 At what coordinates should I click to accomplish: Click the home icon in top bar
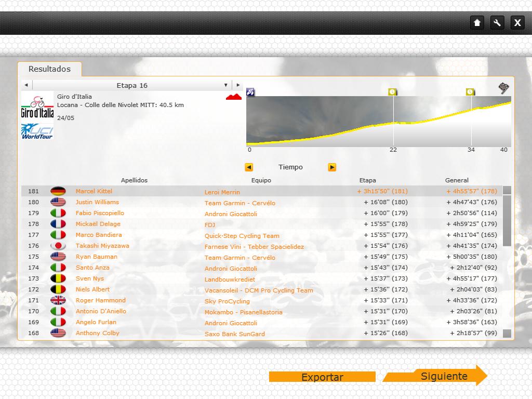click(477, 22)
